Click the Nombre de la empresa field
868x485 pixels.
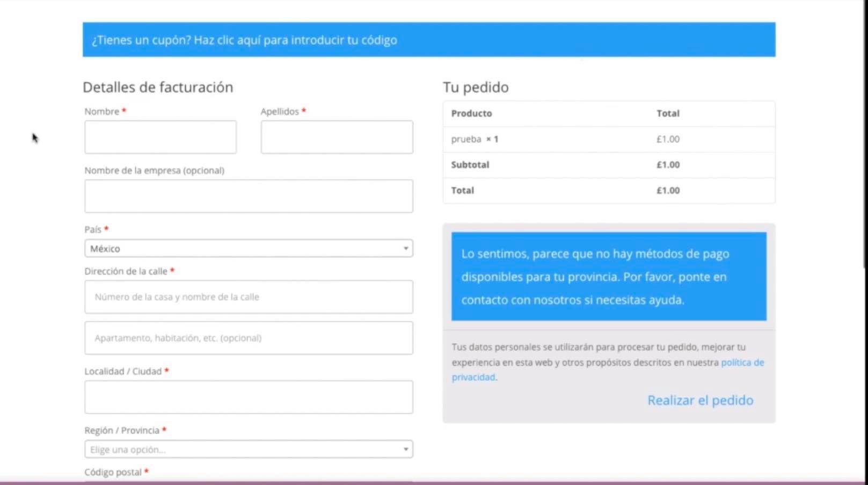(249, 196)
